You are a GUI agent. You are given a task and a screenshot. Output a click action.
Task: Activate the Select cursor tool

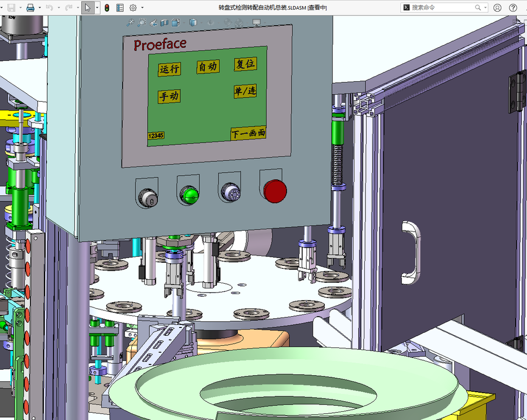87,8
